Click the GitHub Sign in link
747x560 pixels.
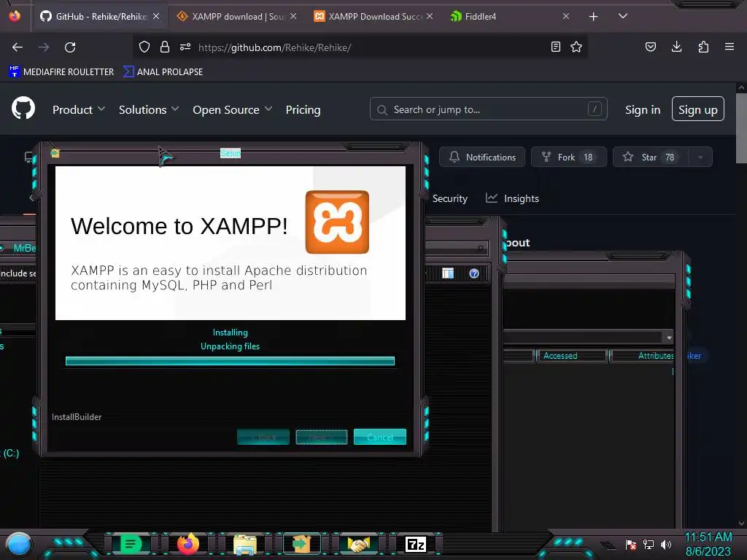click(x=642, y=109)
